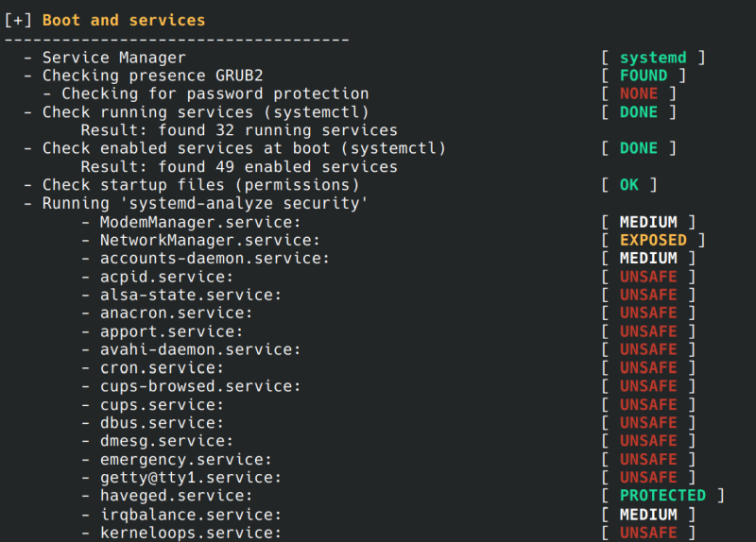Click the cups-browsed.service entry
Image resolution: width=756 pixels, height=542 pixels.
(x=200, y=386)
